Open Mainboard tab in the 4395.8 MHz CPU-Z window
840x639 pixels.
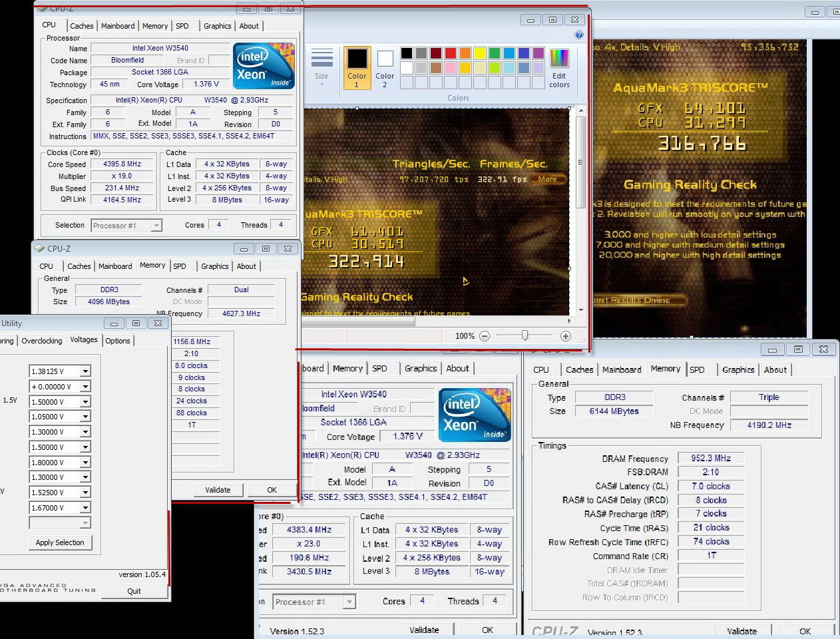pyautogui.click(x=118, y=26)
